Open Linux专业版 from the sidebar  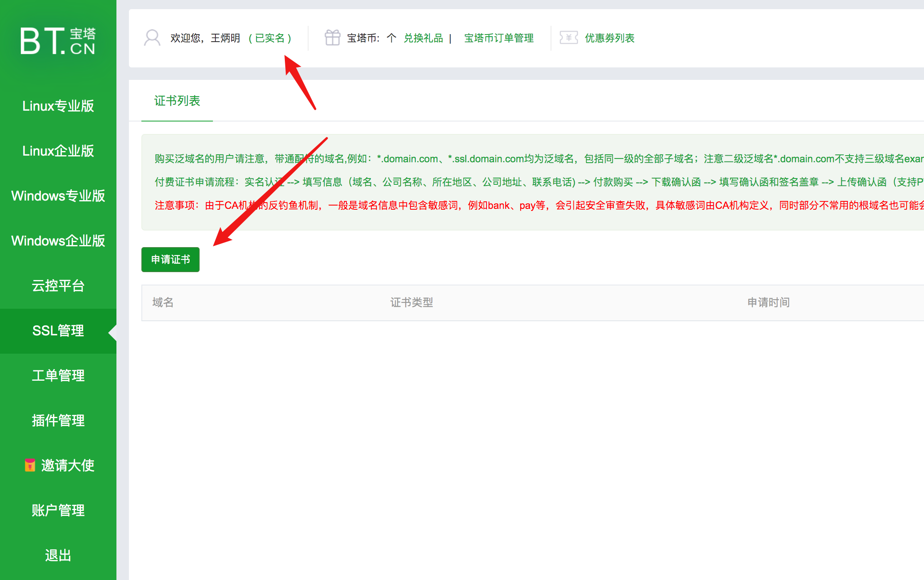(x=58, y=106)
